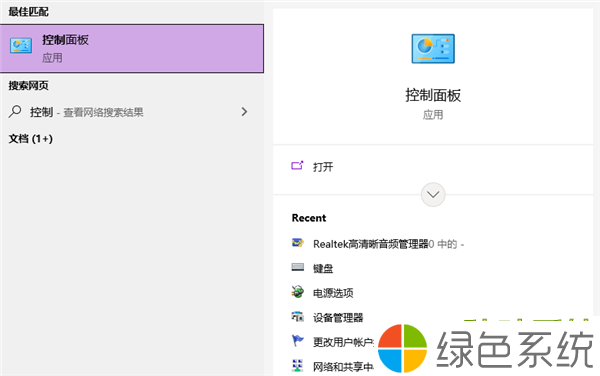Click the magnifier icon beside 控制 web search

(x=15, y=112)
